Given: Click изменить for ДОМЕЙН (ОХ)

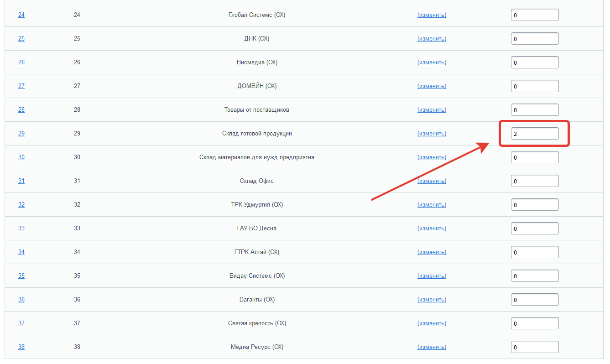Looking at the screenshot, I should 432,86.
